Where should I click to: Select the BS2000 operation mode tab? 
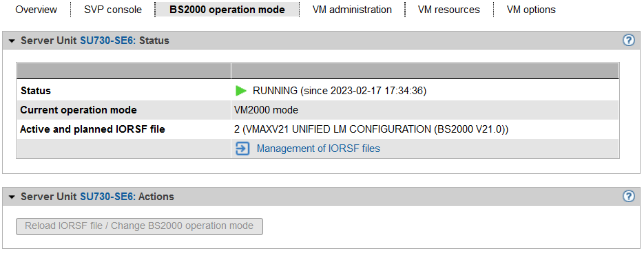click(x=227, y=10)
